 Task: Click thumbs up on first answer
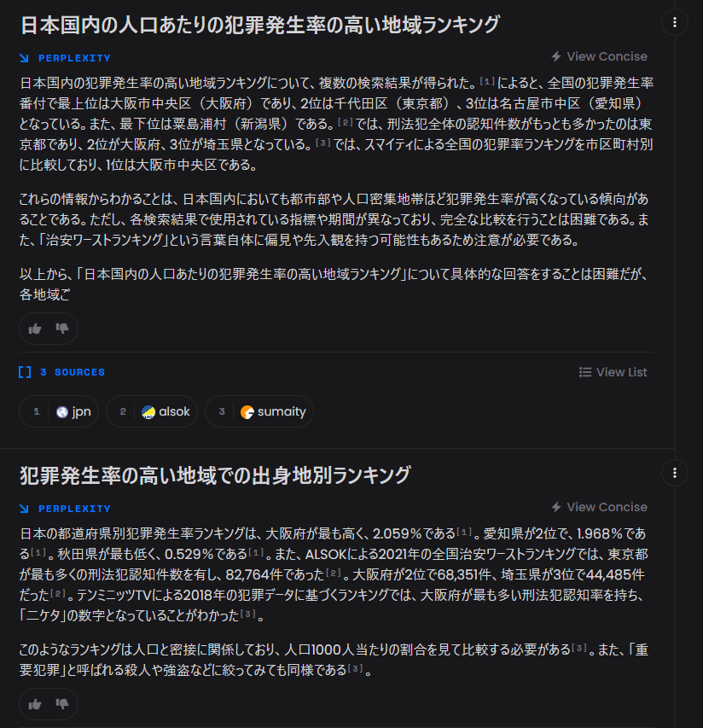pyautogui.click(x=35, y=329)
